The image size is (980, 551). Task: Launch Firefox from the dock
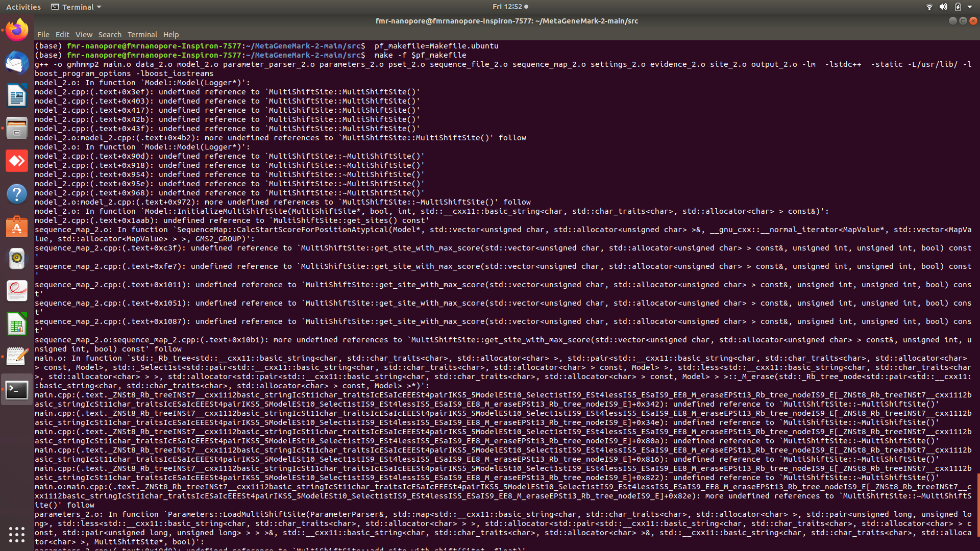pos(17,31)
